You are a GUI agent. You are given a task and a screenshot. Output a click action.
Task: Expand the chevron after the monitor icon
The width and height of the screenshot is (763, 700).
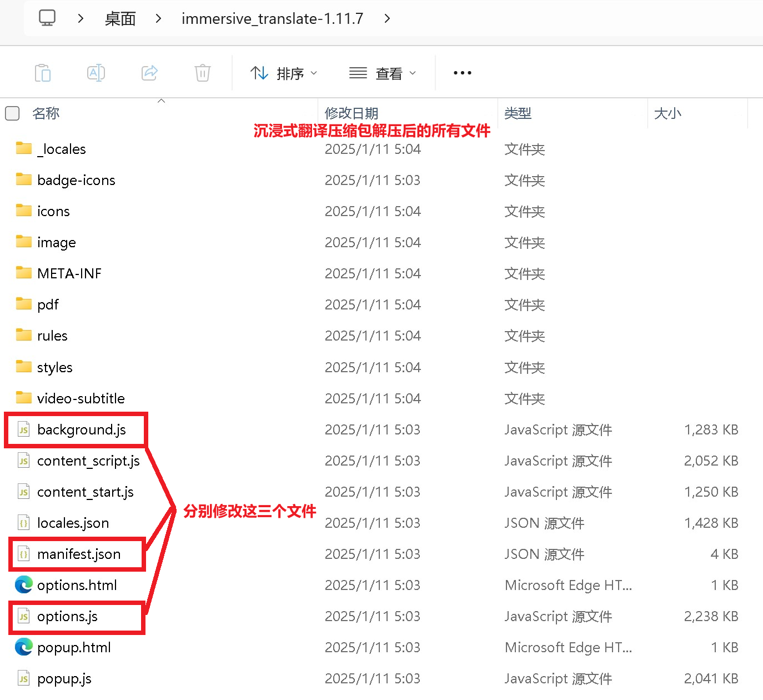[81, 18]
